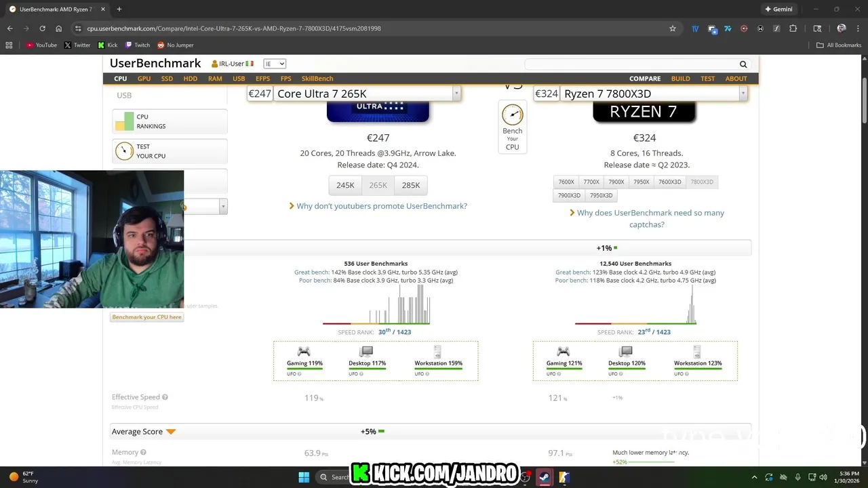The image size is (868, 488).
Task: Click the Test Your CPU sidebar icon
Action: coord(124,150)
